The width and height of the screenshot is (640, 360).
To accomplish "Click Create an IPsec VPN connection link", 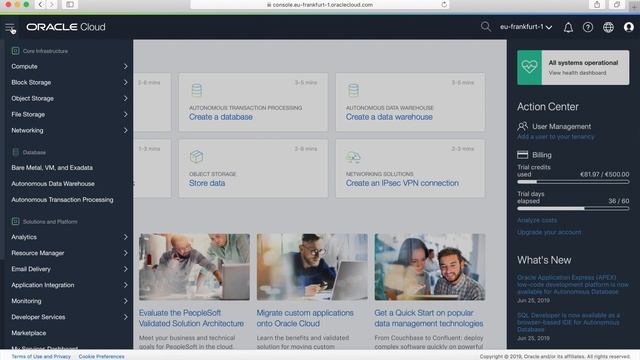I will point(402,183).
